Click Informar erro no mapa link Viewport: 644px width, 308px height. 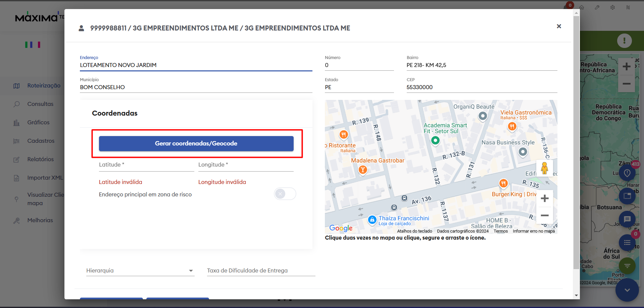point(534,231)
